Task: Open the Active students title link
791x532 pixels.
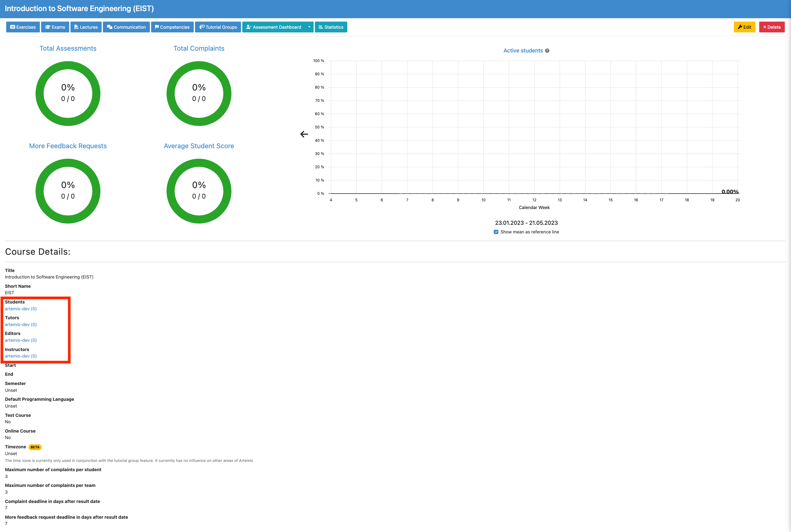Action: click(523, 51)
